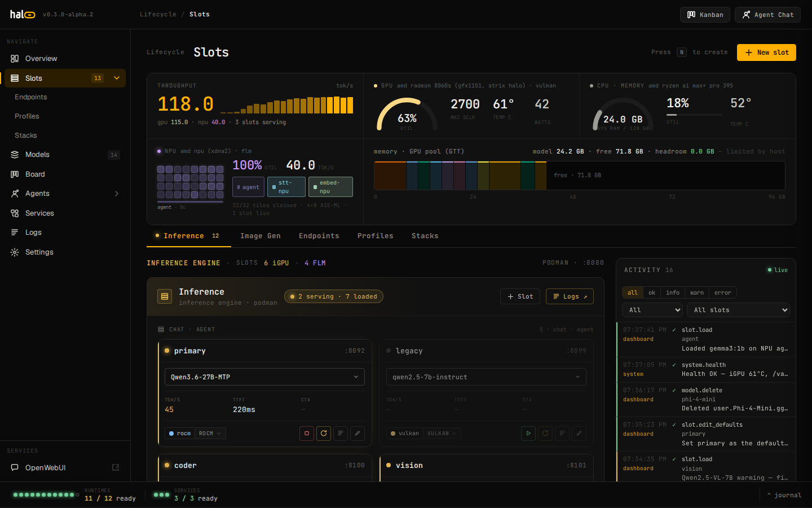The height and width of the screenshot is (508, 812).
Task: Filter activity to all levels
Action: point(633,293)
